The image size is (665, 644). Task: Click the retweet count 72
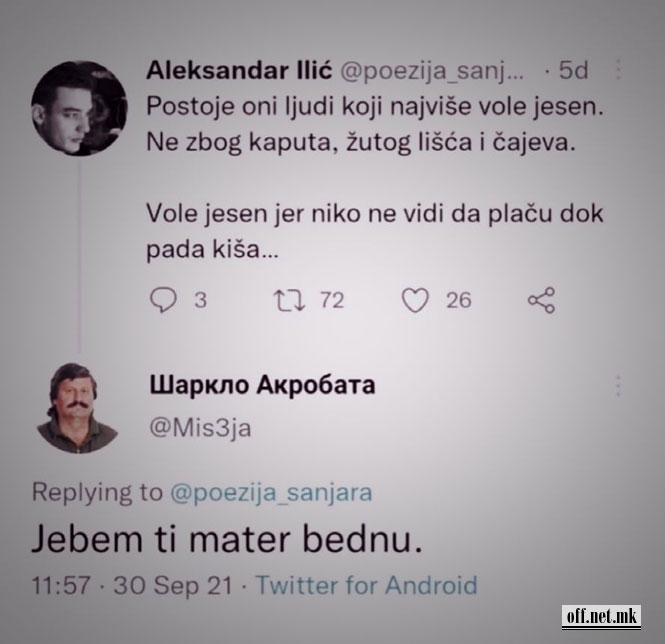tap(332, 300)
